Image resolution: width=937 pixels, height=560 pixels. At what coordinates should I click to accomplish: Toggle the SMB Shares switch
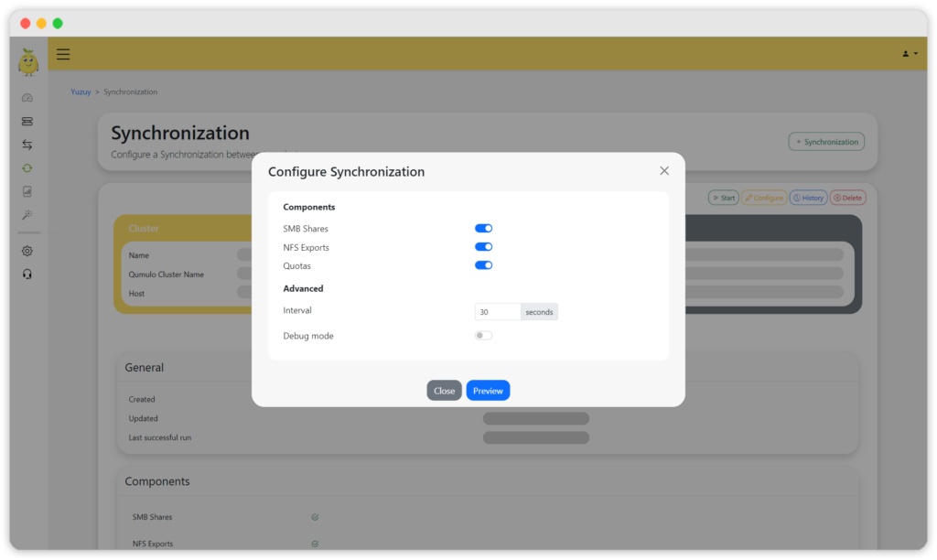(x=483, y=229)
